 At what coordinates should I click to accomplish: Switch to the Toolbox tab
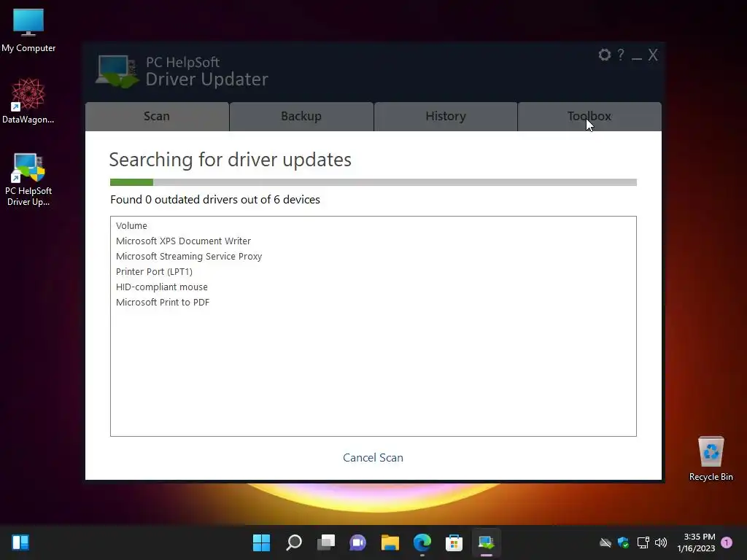[x=589, y=116]
